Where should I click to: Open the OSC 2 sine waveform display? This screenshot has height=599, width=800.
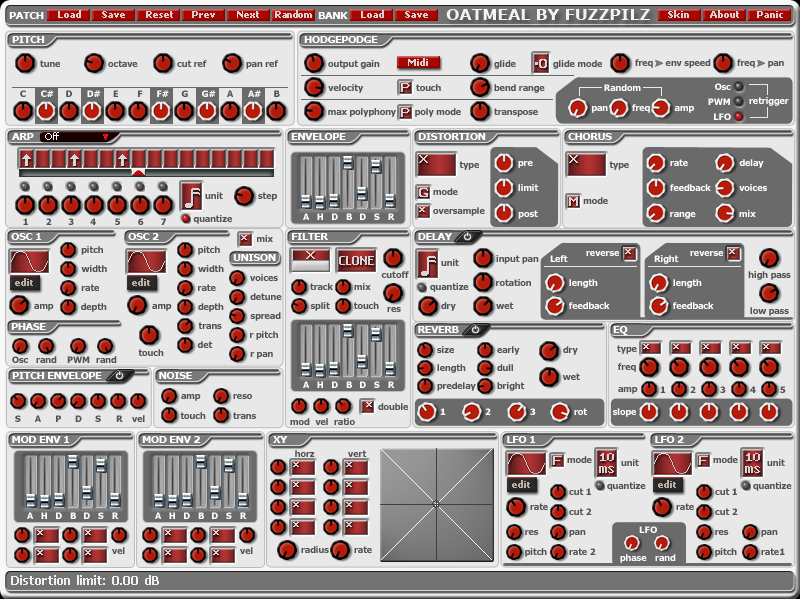point(146,262)
